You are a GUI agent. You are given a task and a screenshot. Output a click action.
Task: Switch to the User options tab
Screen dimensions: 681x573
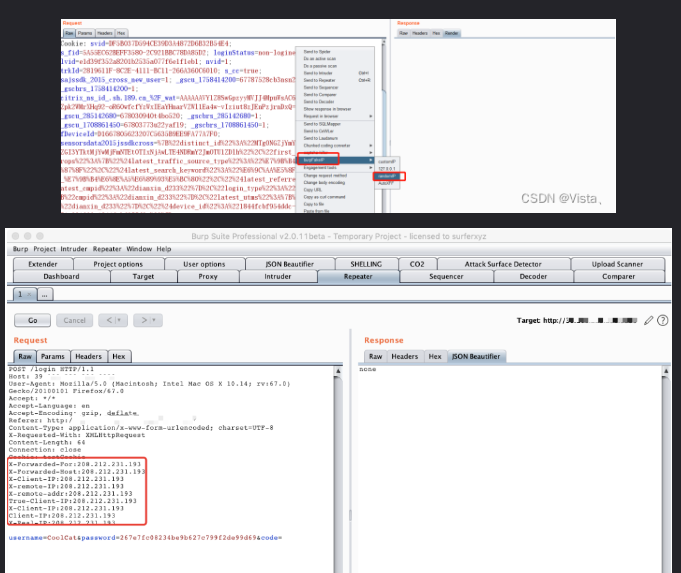click(204, 264)
